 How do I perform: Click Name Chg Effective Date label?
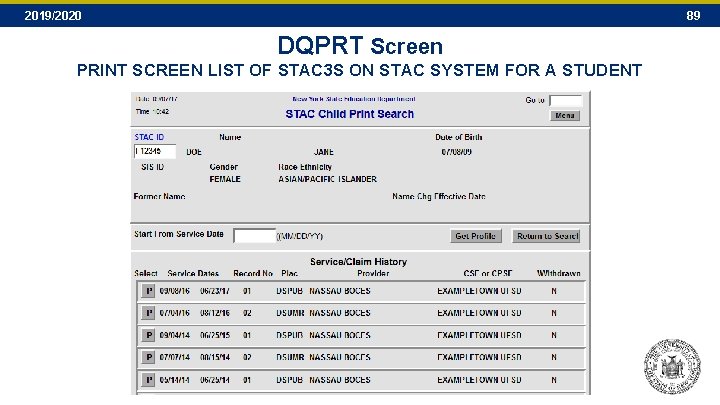point(439,196)
